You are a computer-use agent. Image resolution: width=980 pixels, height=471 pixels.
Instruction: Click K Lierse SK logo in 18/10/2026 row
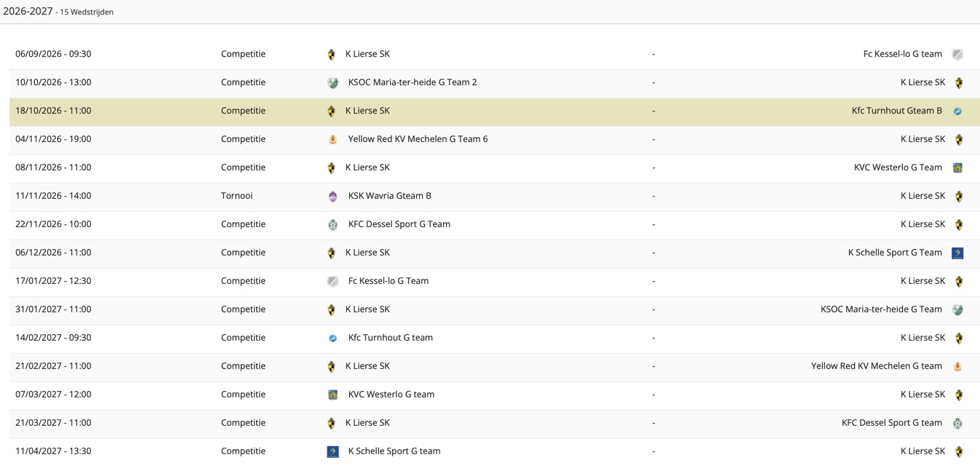tap(331, 111)
